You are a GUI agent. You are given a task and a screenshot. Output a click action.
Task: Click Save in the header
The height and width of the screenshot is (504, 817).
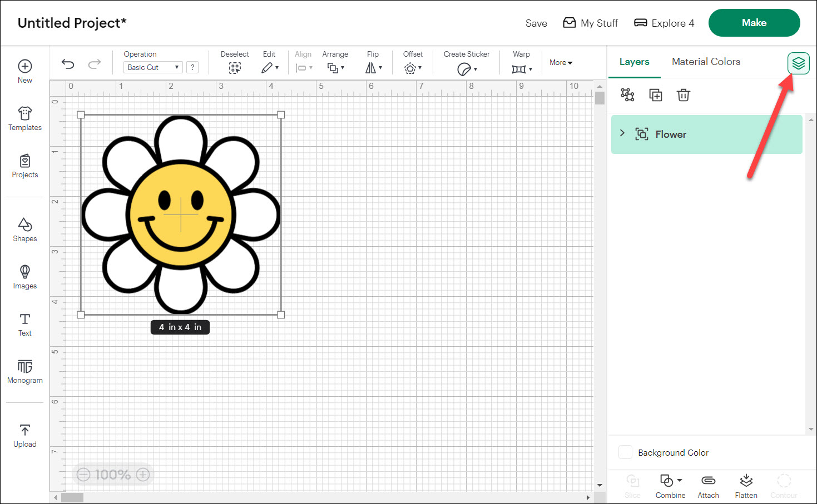[536, 23]
